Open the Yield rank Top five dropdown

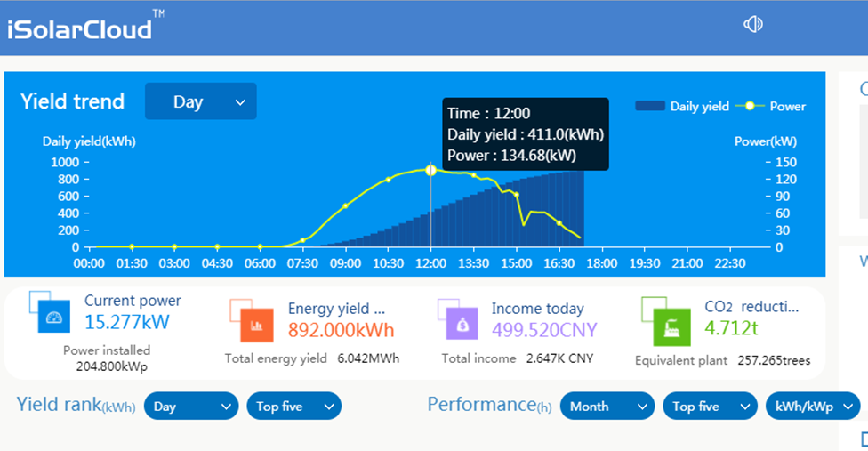point(294,407)
